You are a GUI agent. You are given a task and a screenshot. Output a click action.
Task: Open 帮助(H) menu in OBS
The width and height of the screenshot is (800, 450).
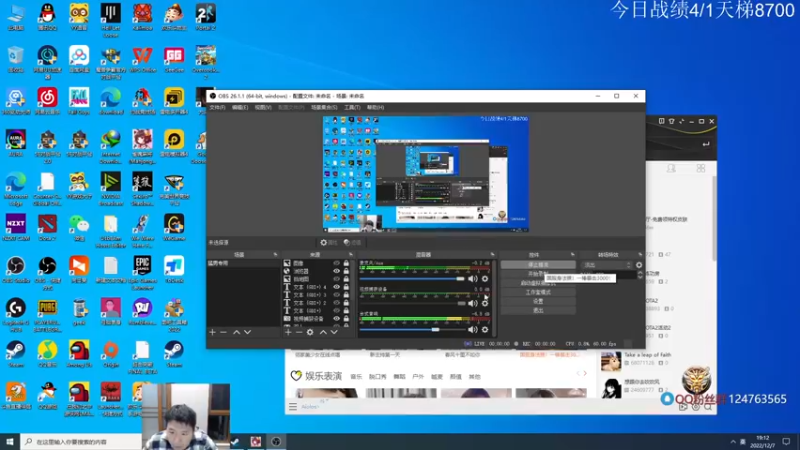point(375,108)
